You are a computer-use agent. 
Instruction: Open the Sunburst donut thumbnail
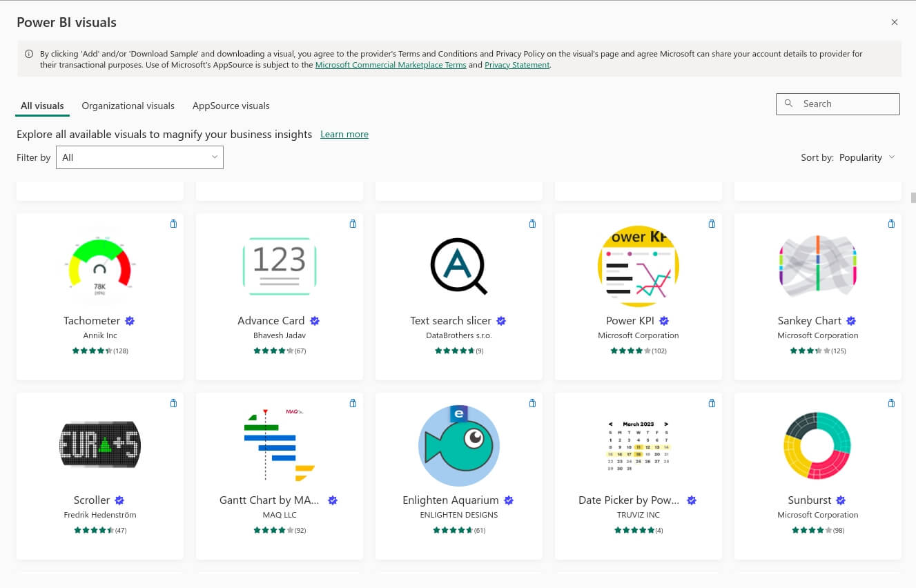click(818, 446)
